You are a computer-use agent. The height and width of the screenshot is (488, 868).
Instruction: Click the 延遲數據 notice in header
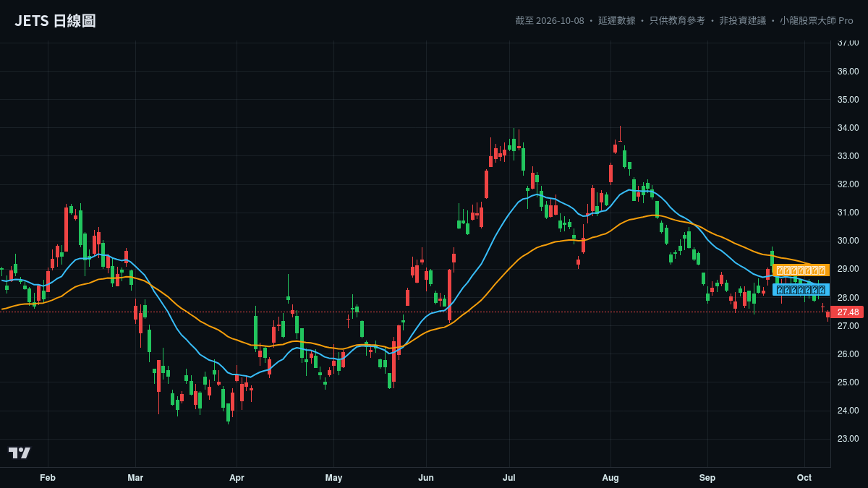click(617, 20)
